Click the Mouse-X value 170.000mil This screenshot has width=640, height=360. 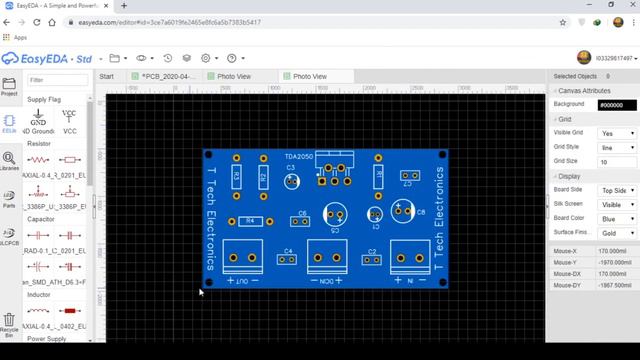tap(612, 251)
